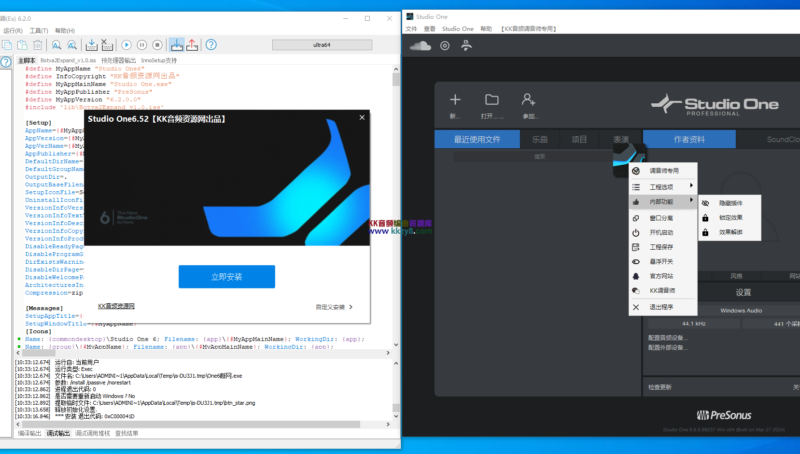Click the second find-replace magnifier icon
Viewport: 800px width, 454px height.
pyautogui.click(x=72, y=45)
